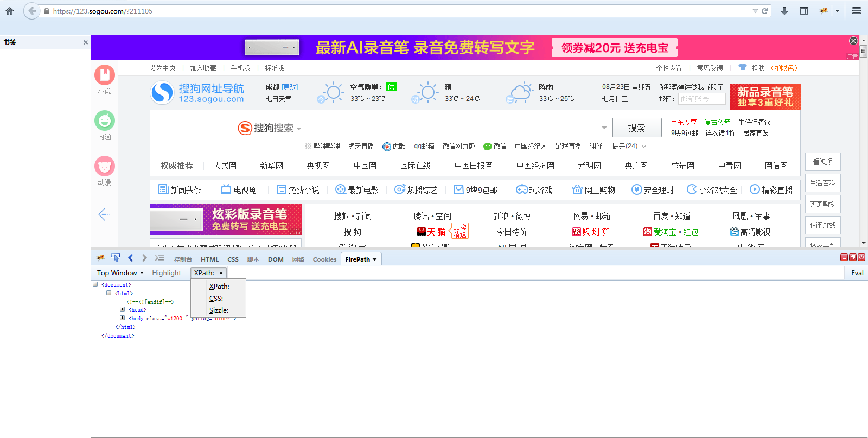
Task: Switch to the 控制台 console tab
Action: click(183, 259)
